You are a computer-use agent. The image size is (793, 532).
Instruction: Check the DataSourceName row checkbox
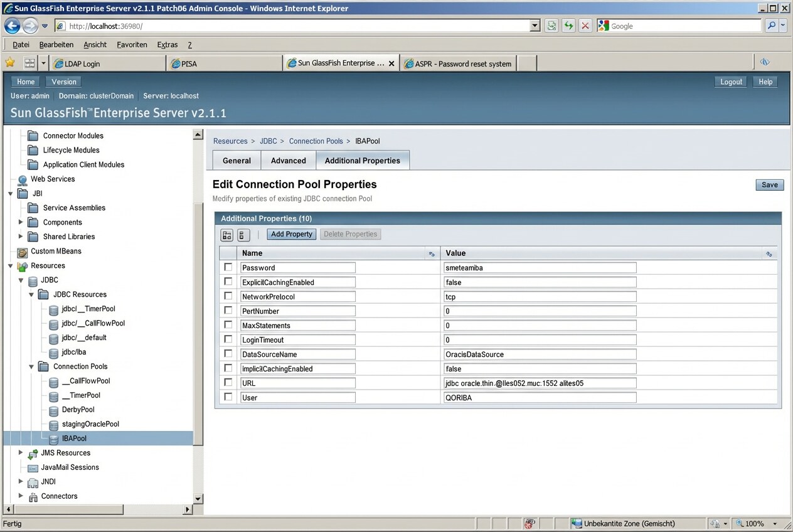[x=228, y=354]
